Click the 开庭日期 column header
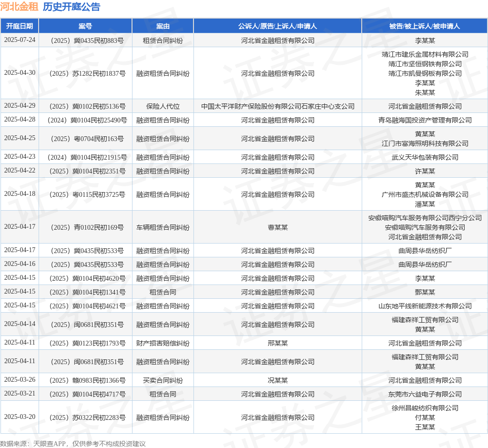The height and width of the screenshot is (448, 488). coord(19,26)
